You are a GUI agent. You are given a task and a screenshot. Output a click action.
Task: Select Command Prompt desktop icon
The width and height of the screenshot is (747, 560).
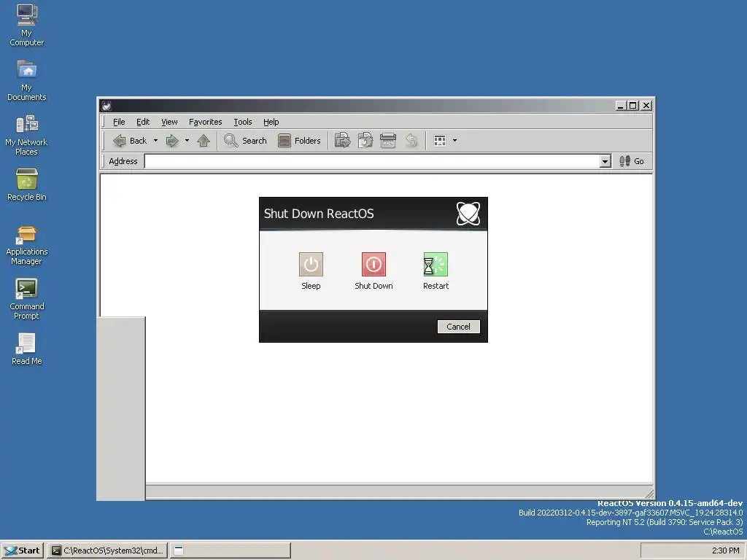point(27,299)
